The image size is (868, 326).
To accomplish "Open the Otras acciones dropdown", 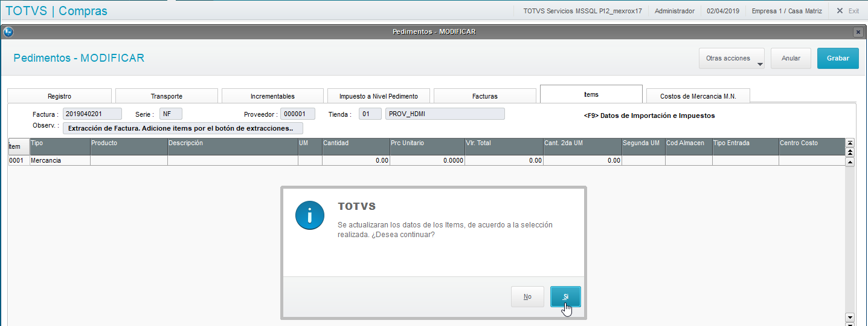I will 731,59.
